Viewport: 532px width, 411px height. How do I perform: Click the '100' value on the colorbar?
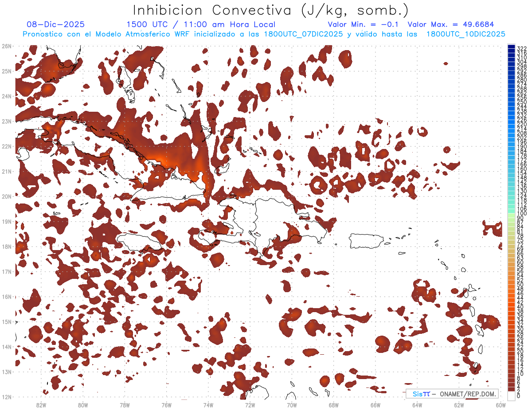pyautogui.click(x=522, y=214)
